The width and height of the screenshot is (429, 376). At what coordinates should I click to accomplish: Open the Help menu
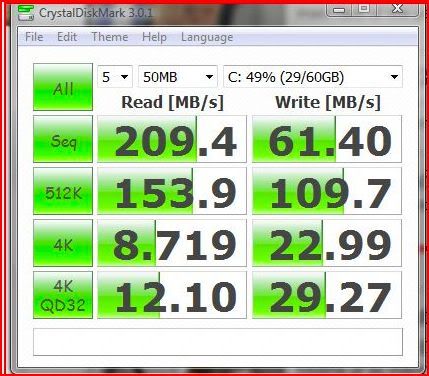tap(154, 37)
